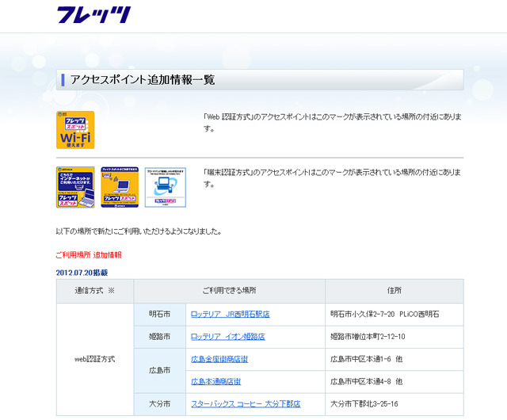507x420 pixels.
Task: Click the アクセスポイント追加情報一覧 heading
Action: (x=143, y=80)
